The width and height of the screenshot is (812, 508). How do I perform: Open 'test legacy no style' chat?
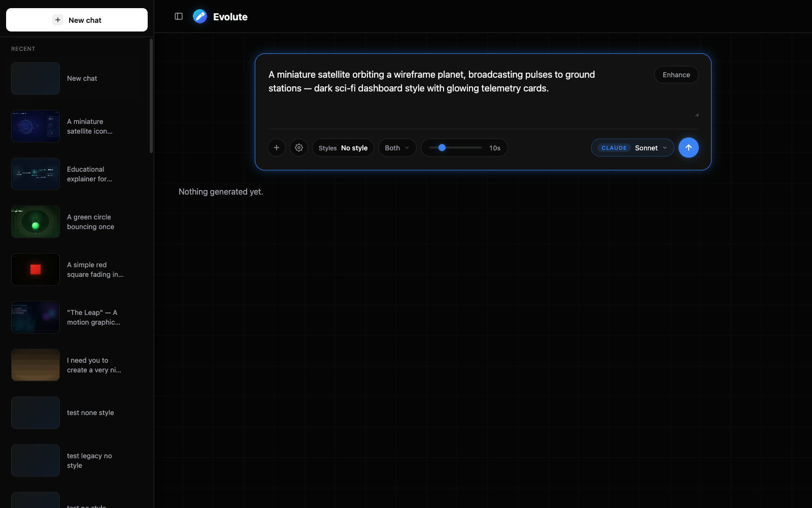(x=77, y=460)
